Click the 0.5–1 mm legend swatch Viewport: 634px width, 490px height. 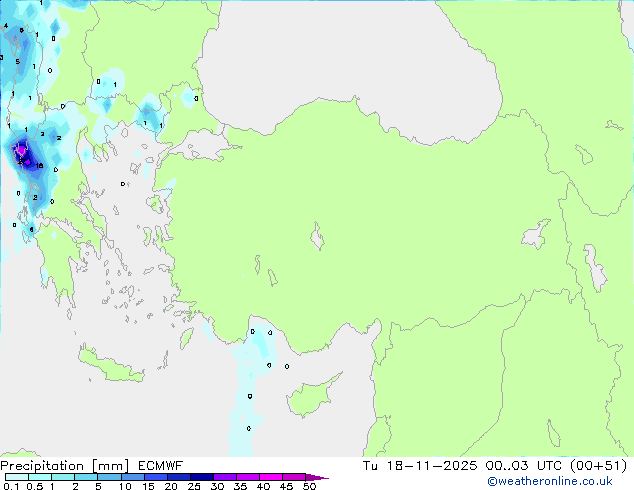click(x=40, y=477)
